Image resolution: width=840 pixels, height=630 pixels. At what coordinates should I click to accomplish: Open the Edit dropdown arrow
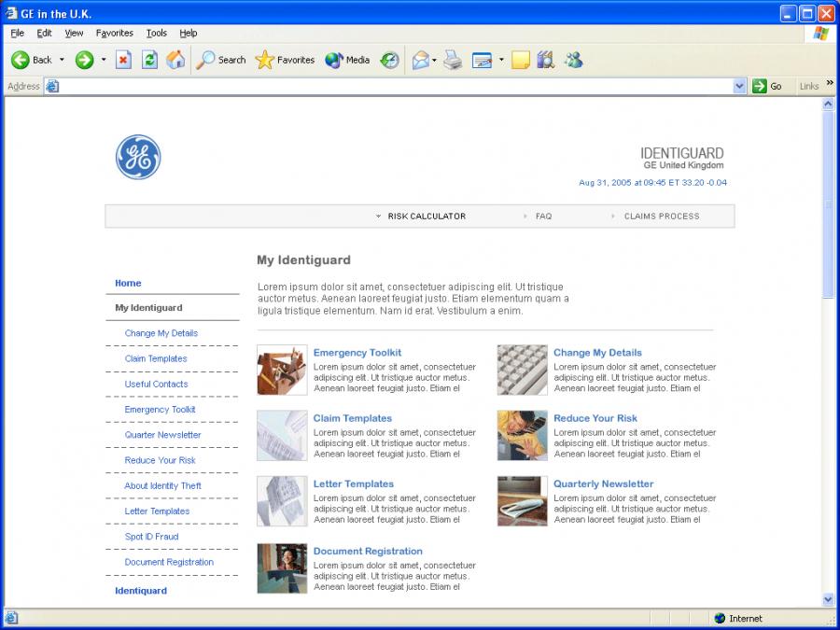pyautogui.click(x=501, y=60)
